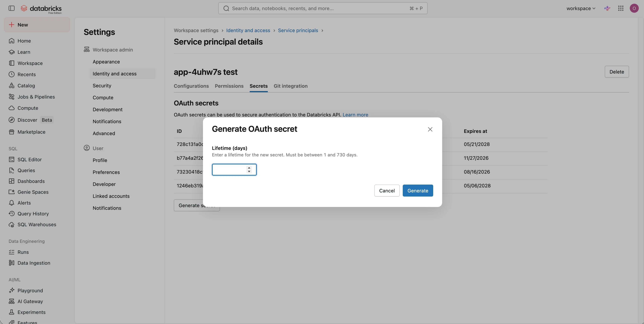The image size is (644, 324).
Task: Open Query History
Action: point(37,214)
